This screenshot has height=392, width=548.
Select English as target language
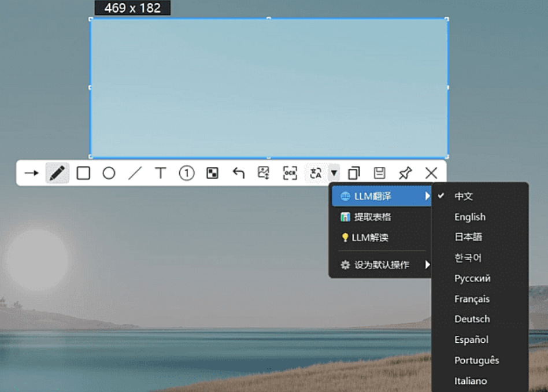(469, 217)
